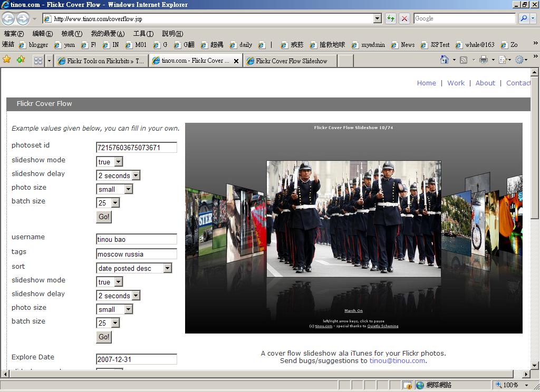Open the 編輯(E) edit menu
Image resolution: width=540 pixels, height=392 pixels.
click(x=42, y=34)
